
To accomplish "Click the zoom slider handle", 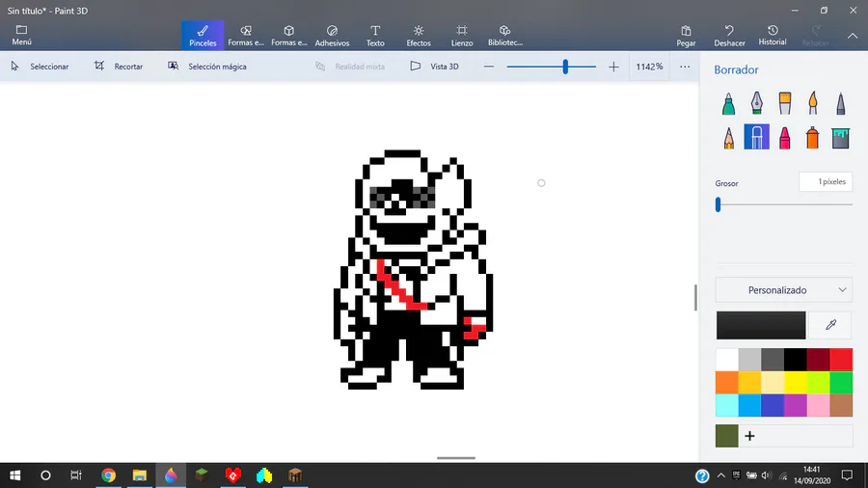I will 565,67.
